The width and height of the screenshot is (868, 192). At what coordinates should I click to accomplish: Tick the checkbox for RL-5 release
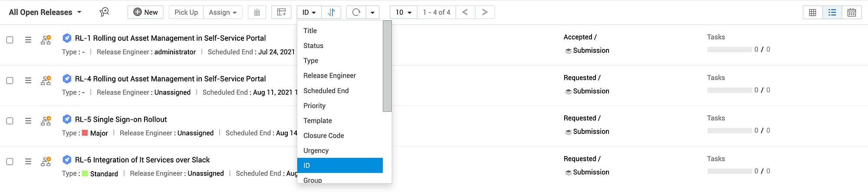[x=10, y=121]
